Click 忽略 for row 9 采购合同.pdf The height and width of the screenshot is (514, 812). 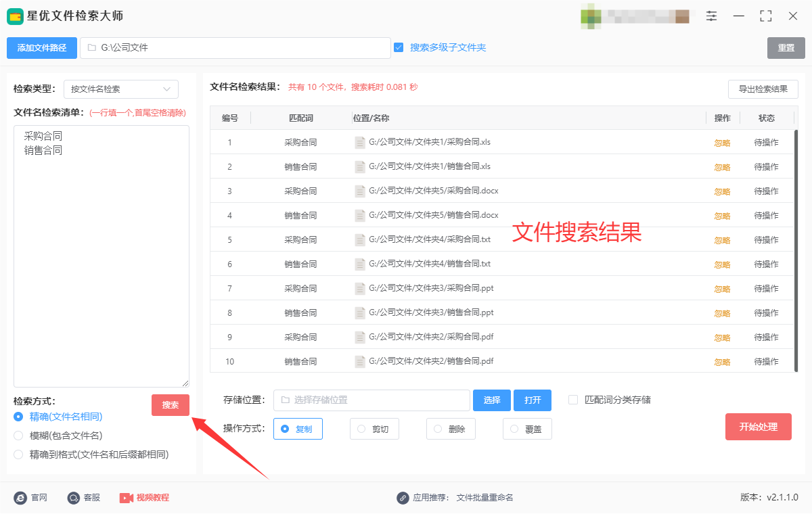(x=723, y=338)
